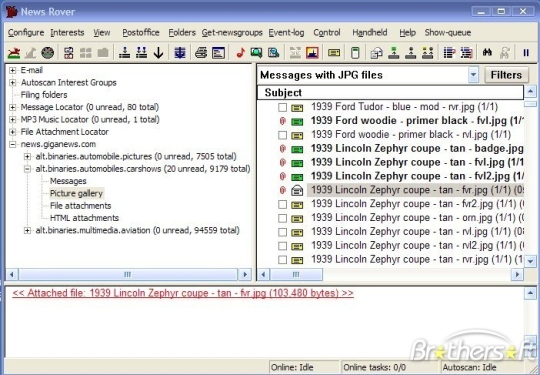Check the Lincoln Zephyr orn.jpg checkbox

point(282,218)
